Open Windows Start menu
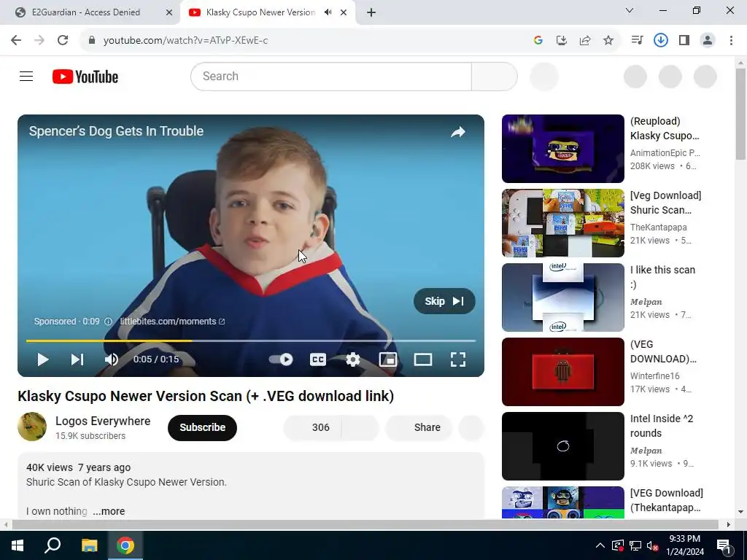Viewport: 747px width, 560px height. [x=18, y=545]
